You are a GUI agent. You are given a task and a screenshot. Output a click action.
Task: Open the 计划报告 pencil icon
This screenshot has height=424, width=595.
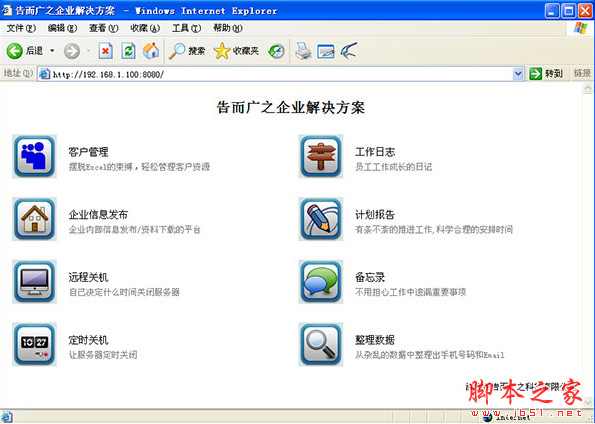[321, 219]
